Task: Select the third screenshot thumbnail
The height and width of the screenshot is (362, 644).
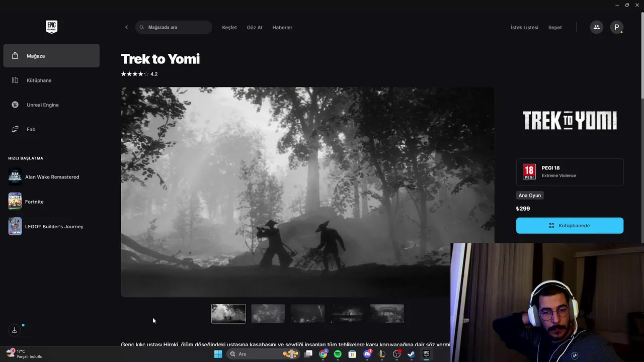Action: [308, 314]
